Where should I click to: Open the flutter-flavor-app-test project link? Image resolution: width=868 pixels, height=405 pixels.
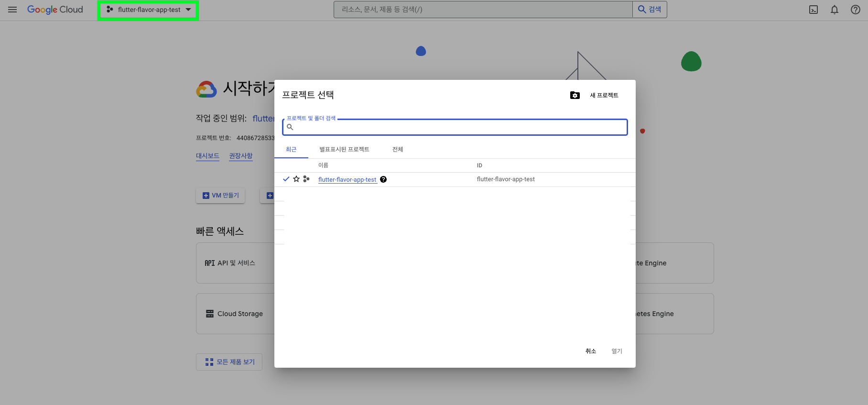click(347, 179)
